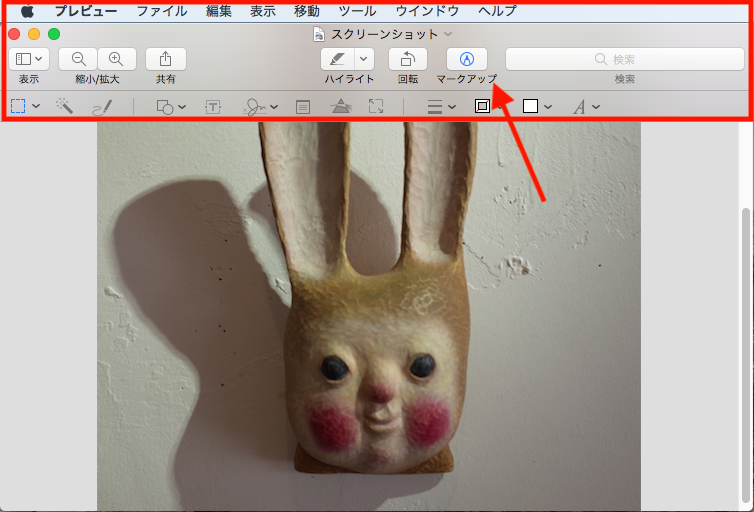Insert a text box with Text tool
Screen dimensions: 754x512
213,106
